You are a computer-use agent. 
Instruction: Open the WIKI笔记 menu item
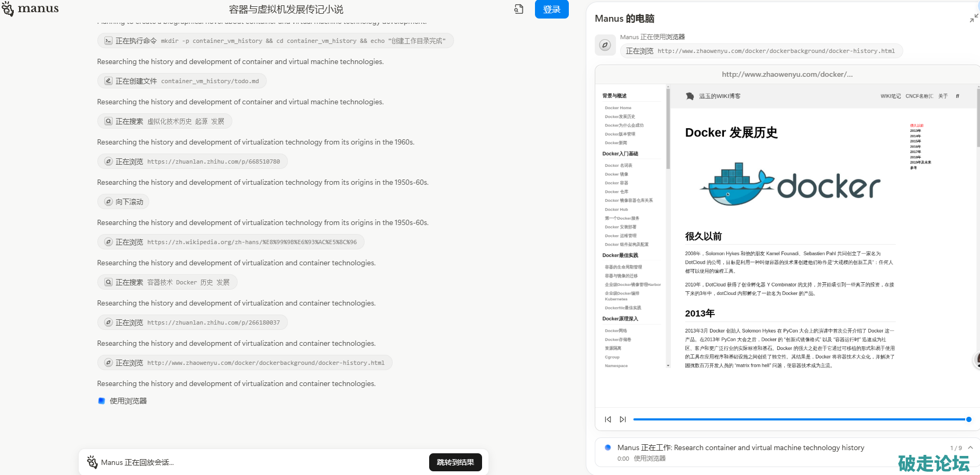890,96
